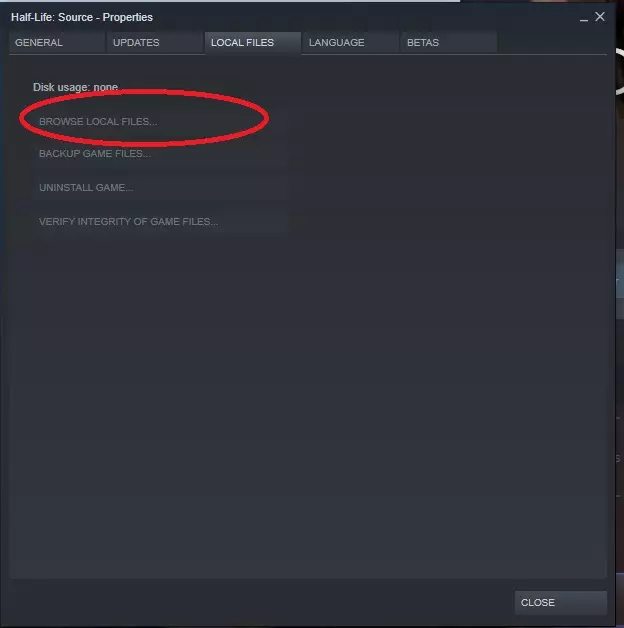The width and height of the screenshot is (624, 628).
Task: Close the dialog with the top-right X icon
Action: coord(600,17)
